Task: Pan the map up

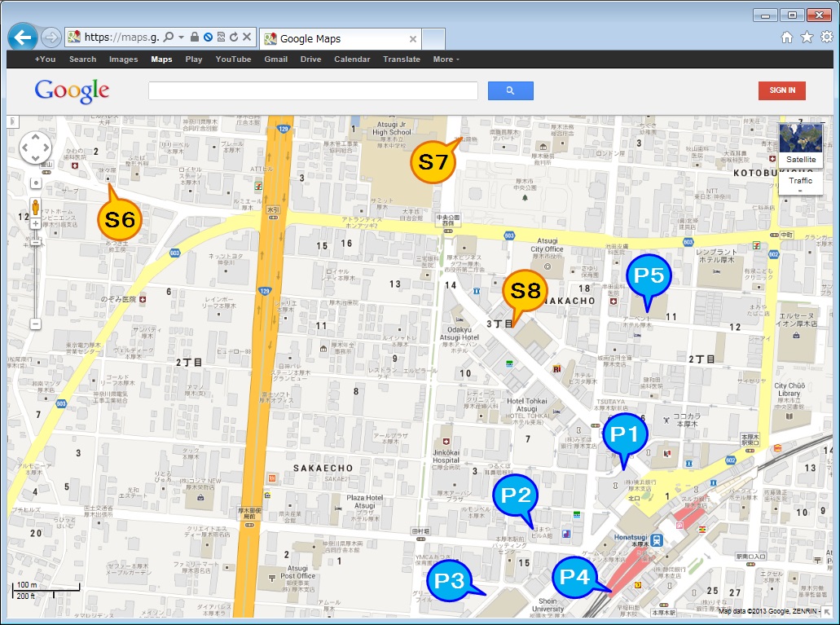Action: [x=35, y=137]
